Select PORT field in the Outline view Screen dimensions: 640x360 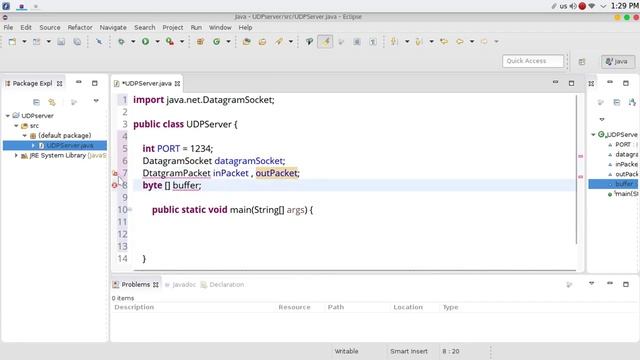coord(623,144)
